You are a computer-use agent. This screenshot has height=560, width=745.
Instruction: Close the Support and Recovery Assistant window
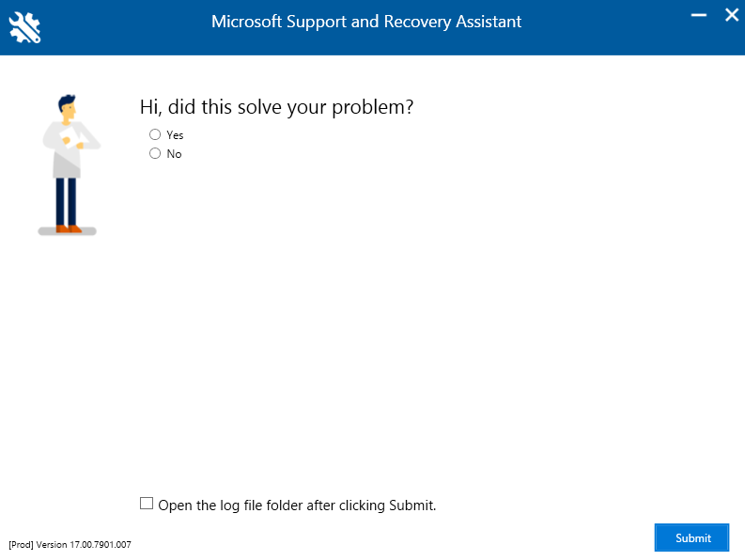pos(732,15)
